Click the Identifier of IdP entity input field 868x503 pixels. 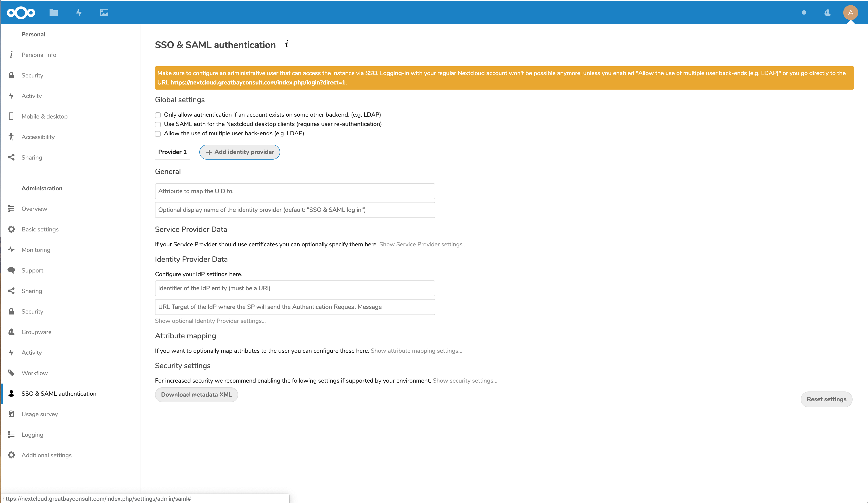(x=294, y=288)
